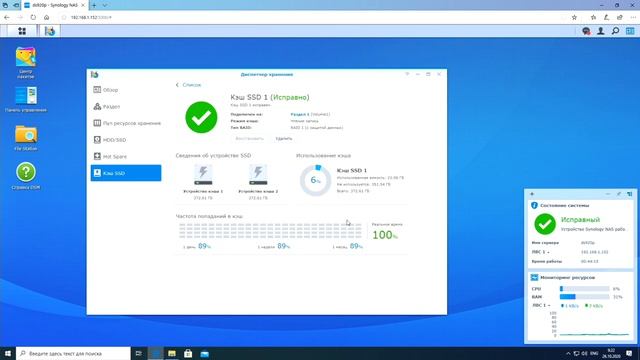Minimize the widgets panel
This screenshot has width=640, height=360.
pyautogui.click(x=608, y=194)
